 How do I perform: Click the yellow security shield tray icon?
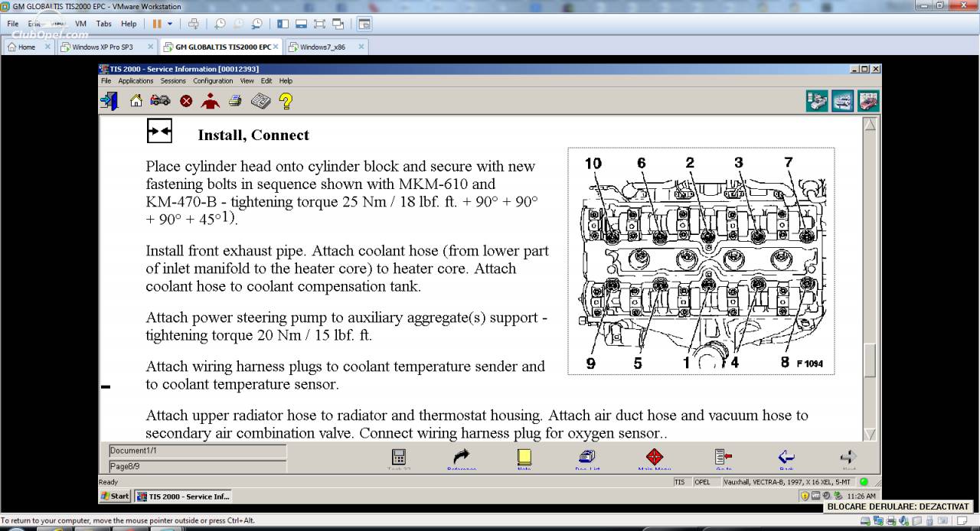click(x=805, y=496)
